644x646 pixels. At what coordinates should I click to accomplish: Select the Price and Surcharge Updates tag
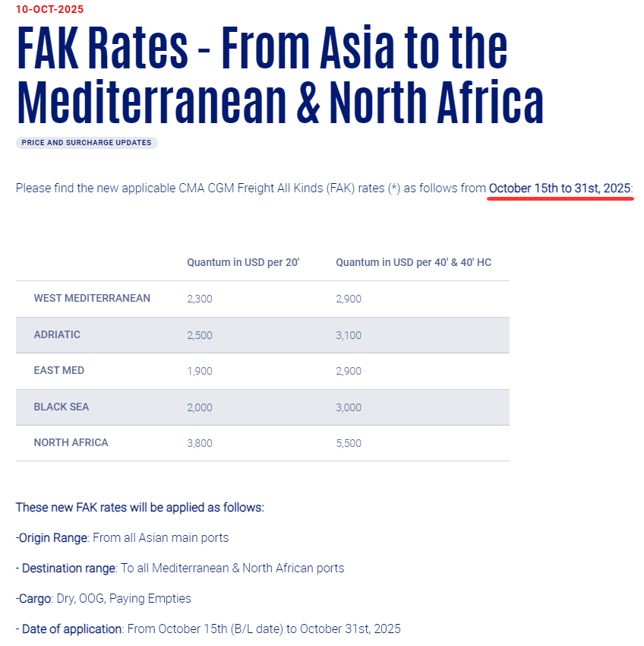point(87,143)
